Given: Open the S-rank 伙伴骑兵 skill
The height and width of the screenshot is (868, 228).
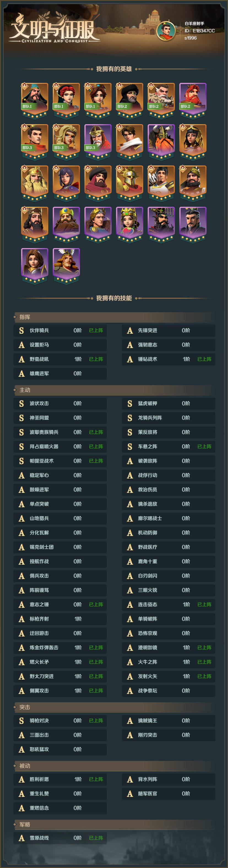Looking at the screenshot, I should [60, 331].
